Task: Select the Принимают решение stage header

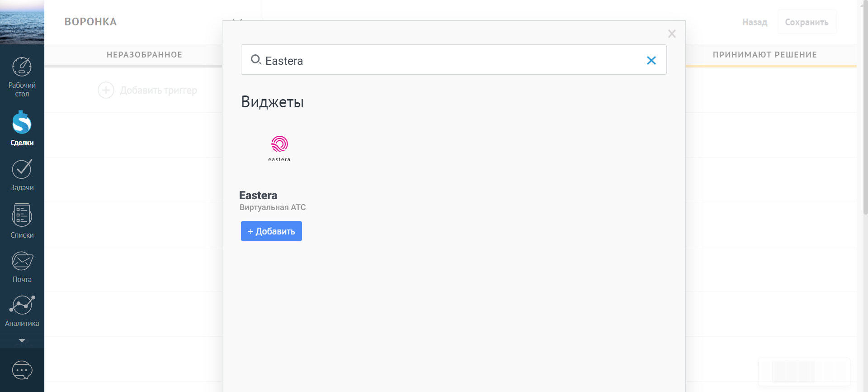Action: pos(764,55)
